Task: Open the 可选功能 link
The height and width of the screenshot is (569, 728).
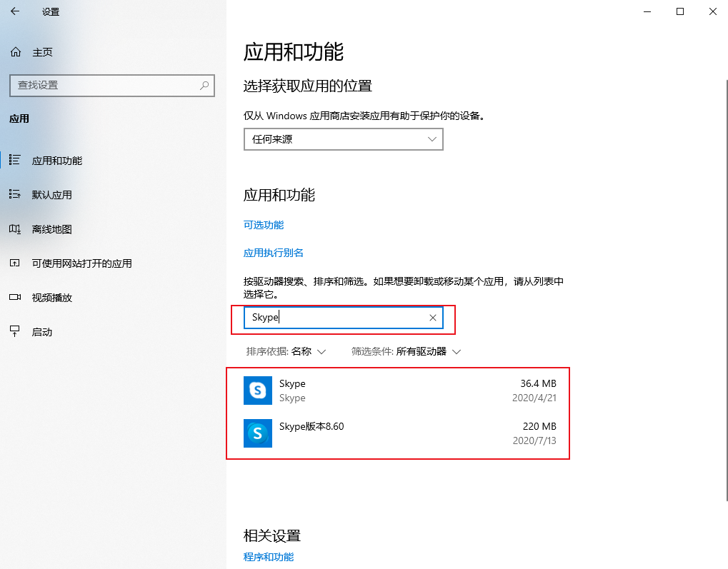Action: [264, 225]
